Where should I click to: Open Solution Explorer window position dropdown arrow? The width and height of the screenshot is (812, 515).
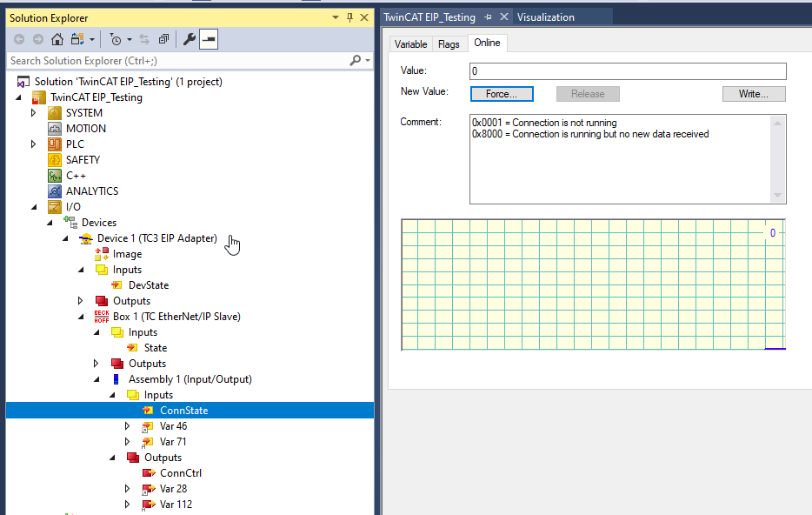point(336,17)
